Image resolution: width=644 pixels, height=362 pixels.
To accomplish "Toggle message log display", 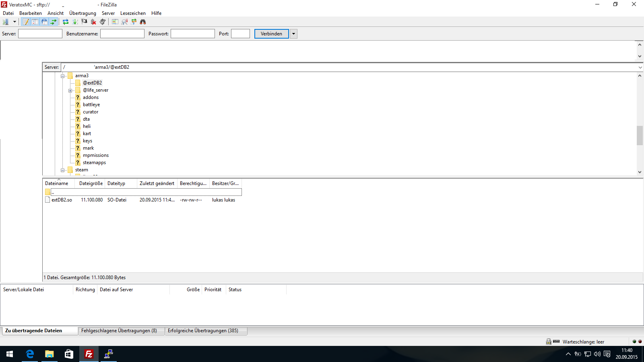I will coord(26,22).
